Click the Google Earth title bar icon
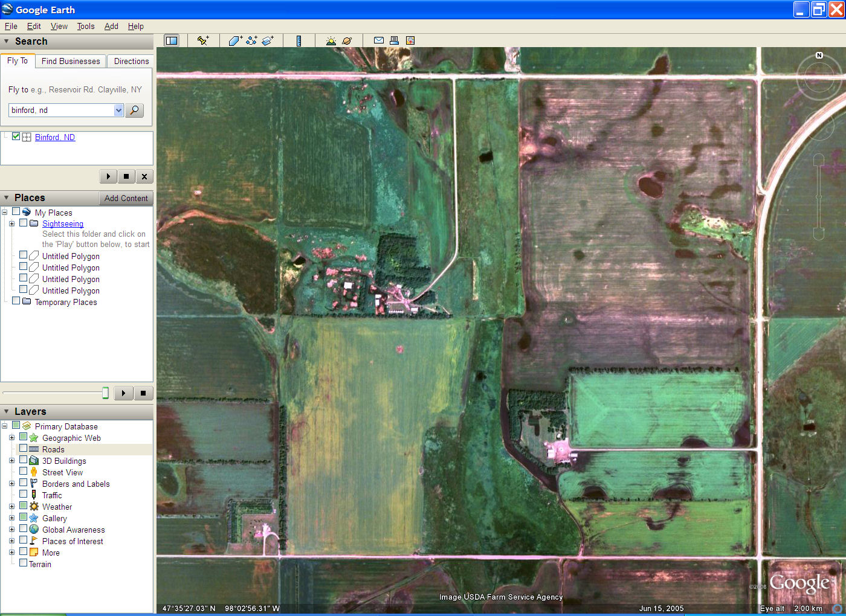Image resolution: width=846 pixels, height=616 pixels. [7, 9]
